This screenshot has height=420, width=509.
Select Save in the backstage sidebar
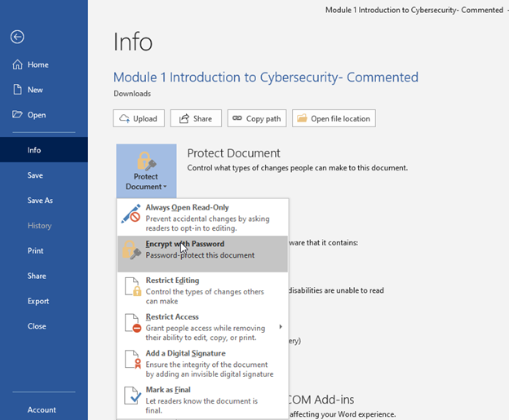(44, 175)
